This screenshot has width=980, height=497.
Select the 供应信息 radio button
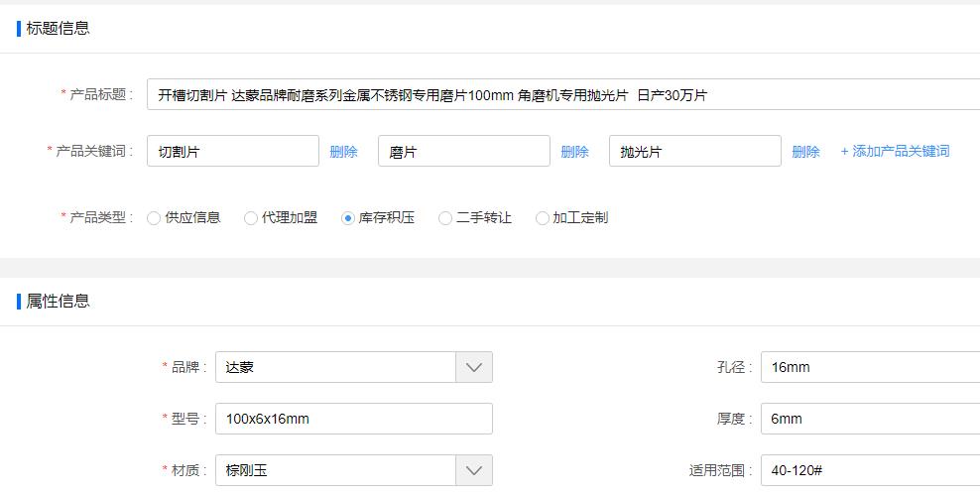click(x=154, y=218)
